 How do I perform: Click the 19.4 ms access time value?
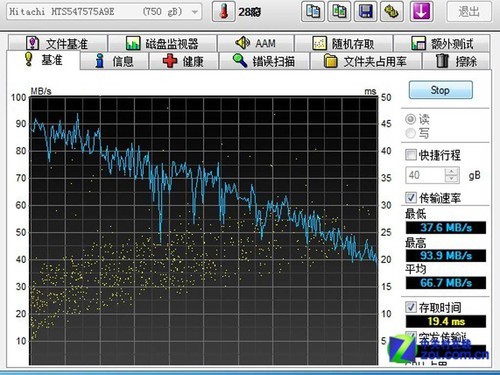tap(446, 321)
